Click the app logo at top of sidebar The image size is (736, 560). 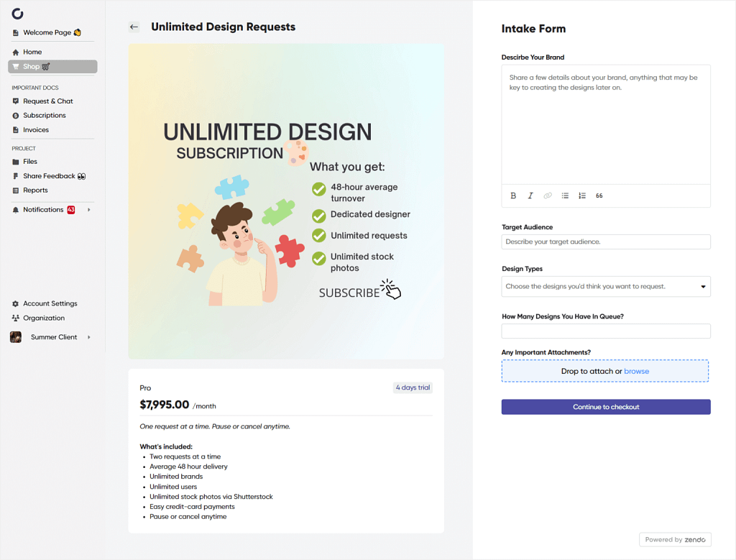coord(17,14)
